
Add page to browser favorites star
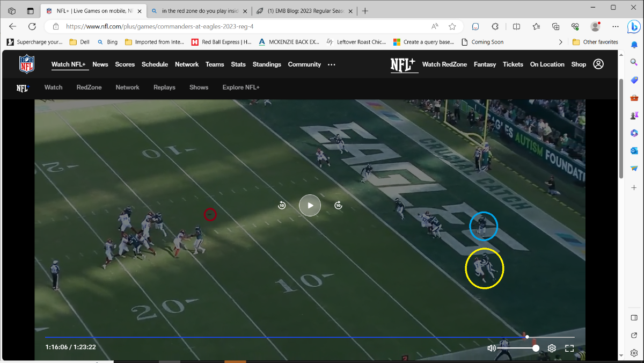452,26
